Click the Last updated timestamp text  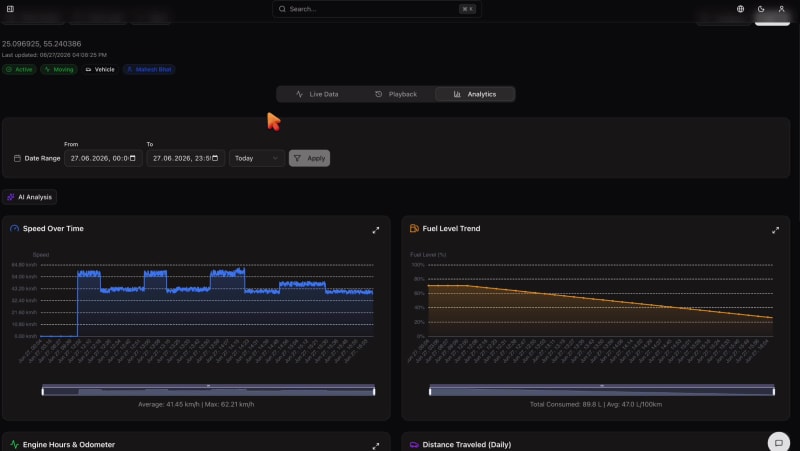[x=54, y=55]
